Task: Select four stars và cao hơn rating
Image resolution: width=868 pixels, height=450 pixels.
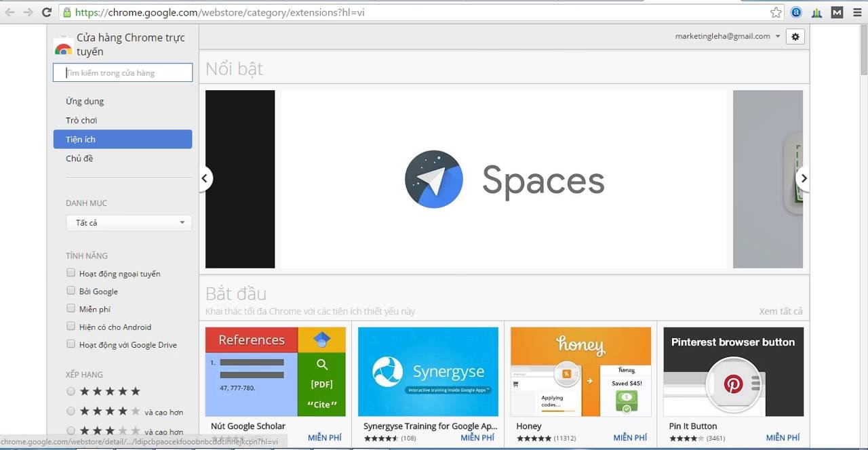Action: click(x=71, y=411)
